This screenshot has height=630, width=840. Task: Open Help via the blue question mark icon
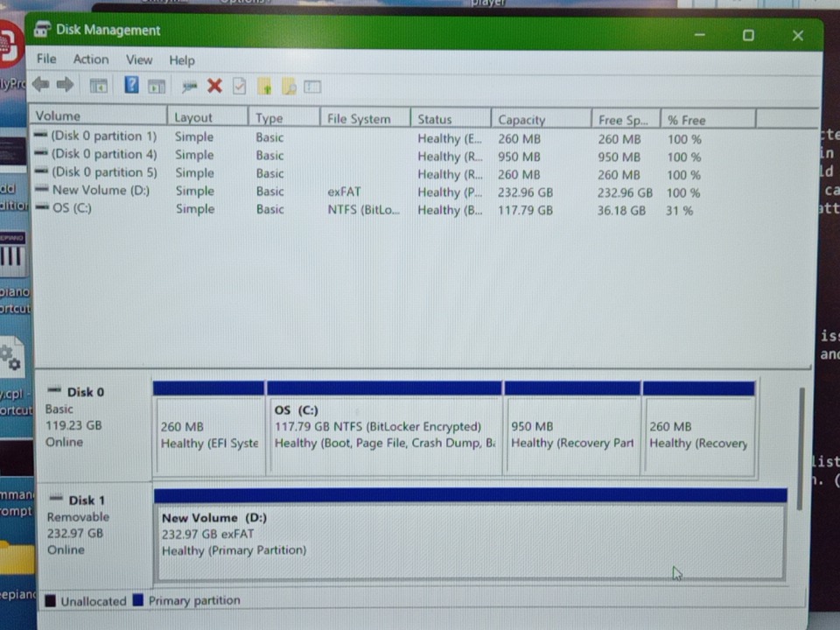[131, 85]
